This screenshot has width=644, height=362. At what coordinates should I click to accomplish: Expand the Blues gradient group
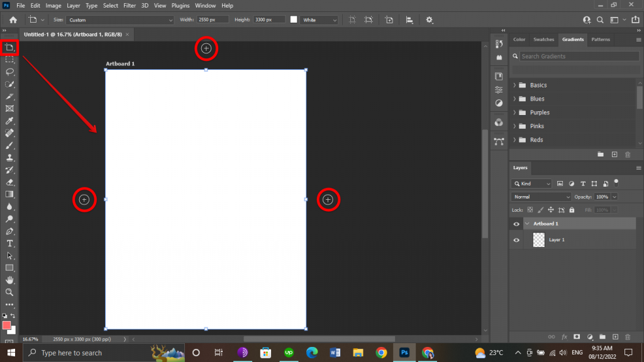coord(514,99)
